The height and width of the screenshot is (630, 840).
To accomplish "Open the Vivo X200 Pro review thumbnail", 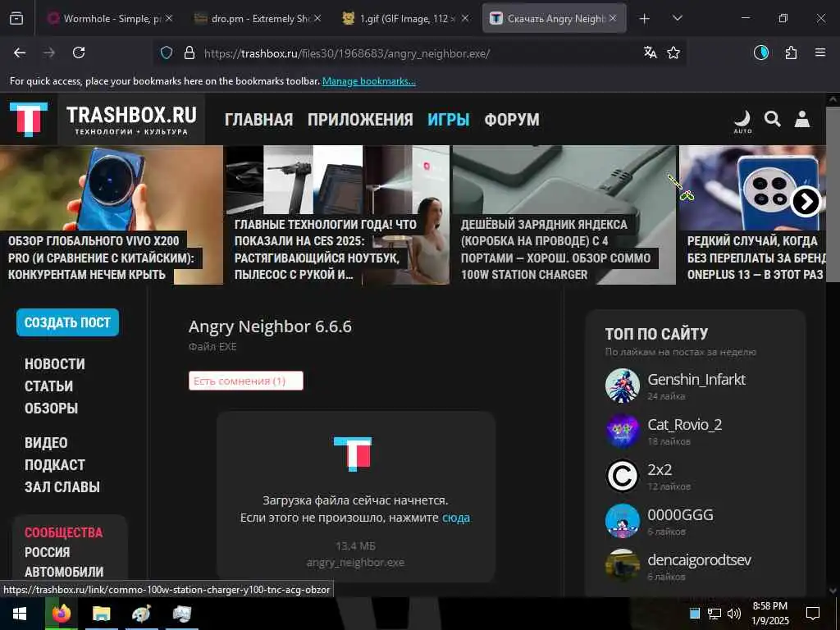I will (x=112, y=215).
